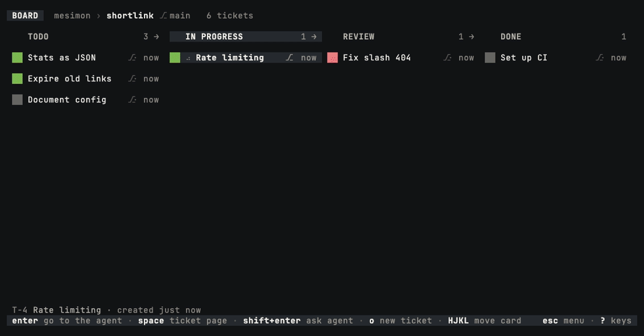This screenshot has width=644, height=336.
Task: Click the branch icon on Document config card
Action: (132, 100)
